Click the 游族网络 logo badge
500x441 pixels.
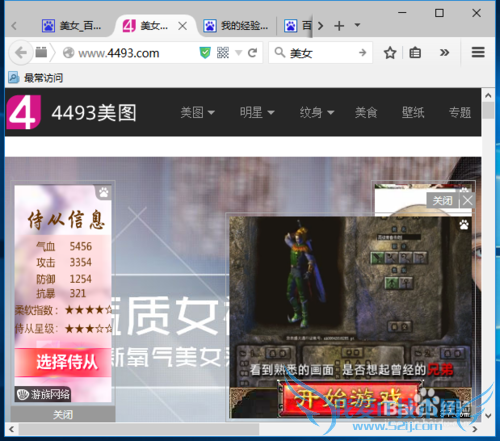coord(43,395)
